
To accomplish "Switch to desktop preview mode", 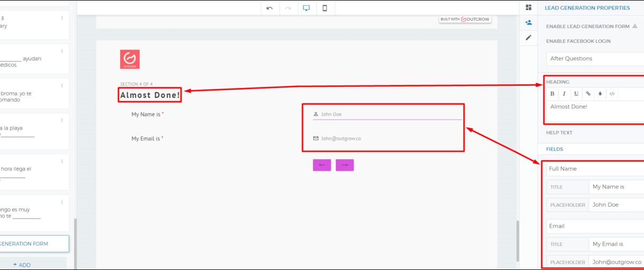I will click(306, 8).
